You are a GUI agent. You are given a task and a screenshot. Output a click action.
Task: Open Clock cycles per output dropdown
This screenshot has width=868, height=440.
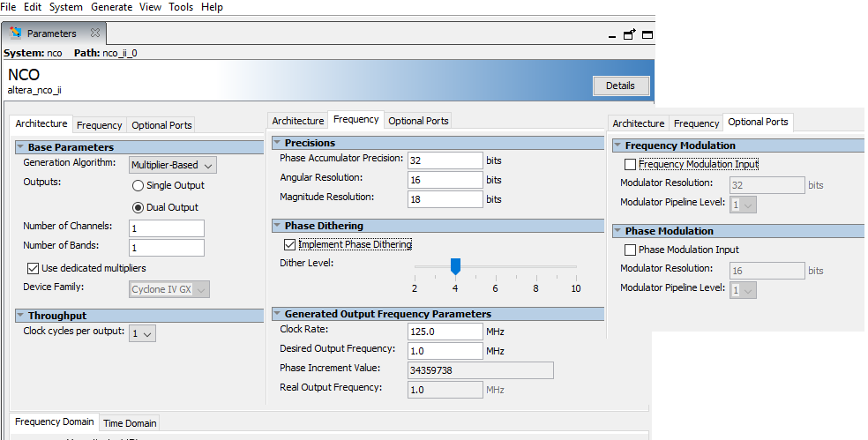coord(142,333)
